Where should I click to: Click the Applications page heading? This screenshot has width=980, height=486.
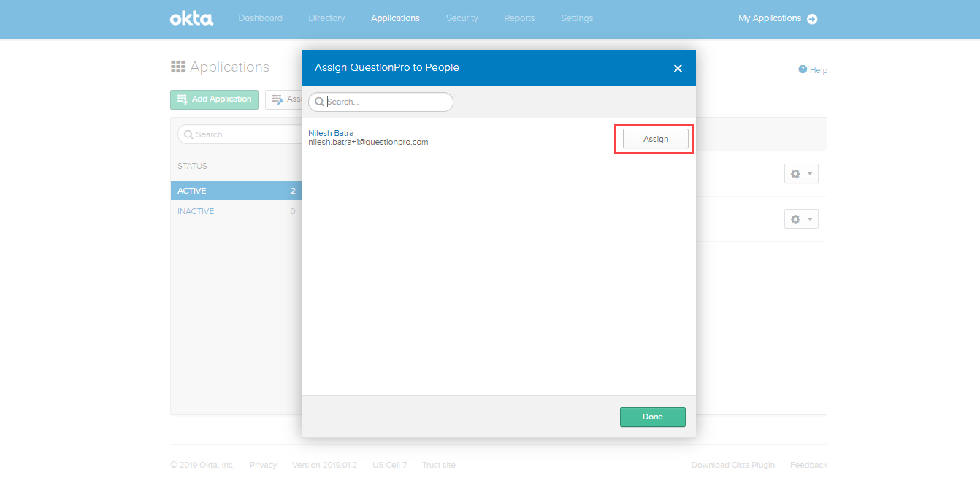229,67
